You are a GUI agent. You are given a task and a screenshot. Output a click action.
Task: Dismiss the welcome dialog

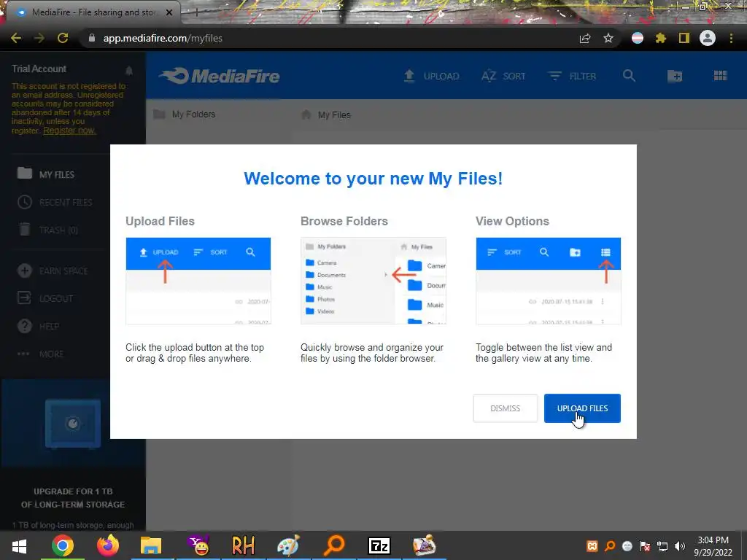pos(505,408)
